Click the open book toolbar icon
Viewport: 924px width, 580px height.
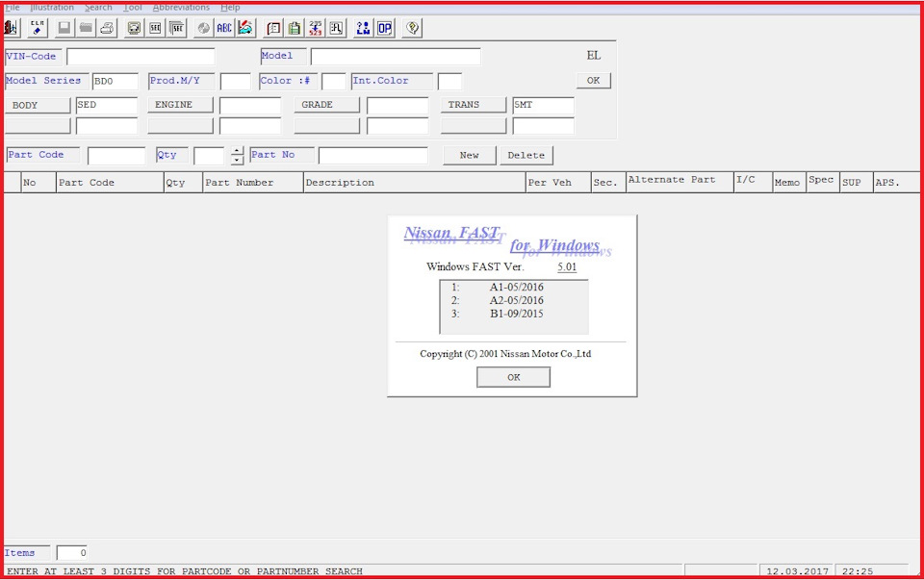[x=273, y=28]
